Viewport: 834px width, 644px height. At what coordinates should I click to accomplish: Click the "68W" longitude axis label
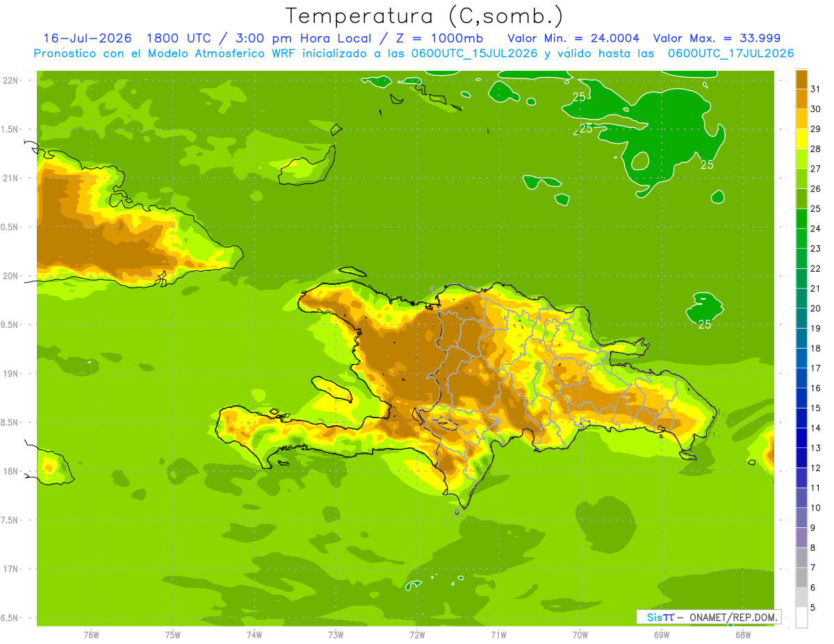click(743, 634)
